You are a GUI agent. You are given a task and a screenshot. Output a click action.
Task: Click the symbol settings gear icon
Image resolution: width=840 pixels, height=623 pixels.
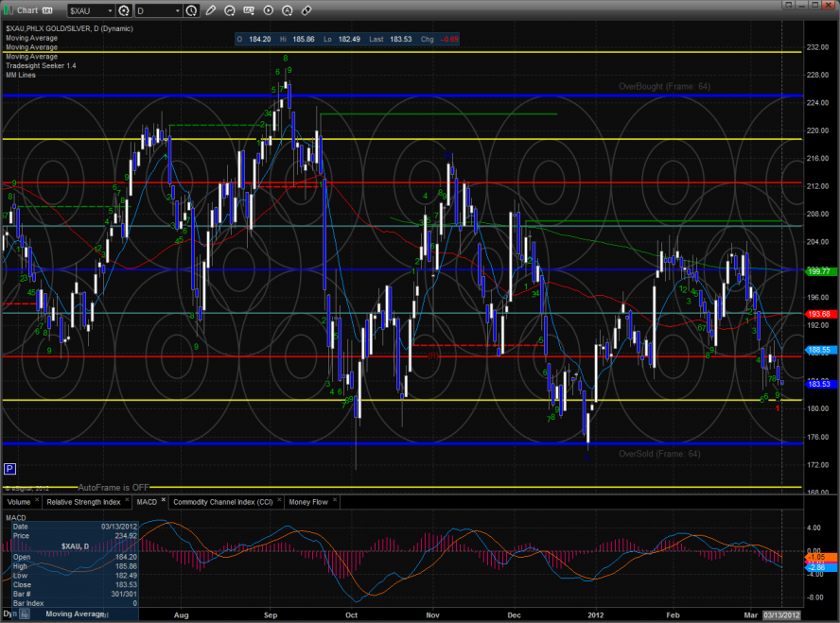(x=123, y=10)
